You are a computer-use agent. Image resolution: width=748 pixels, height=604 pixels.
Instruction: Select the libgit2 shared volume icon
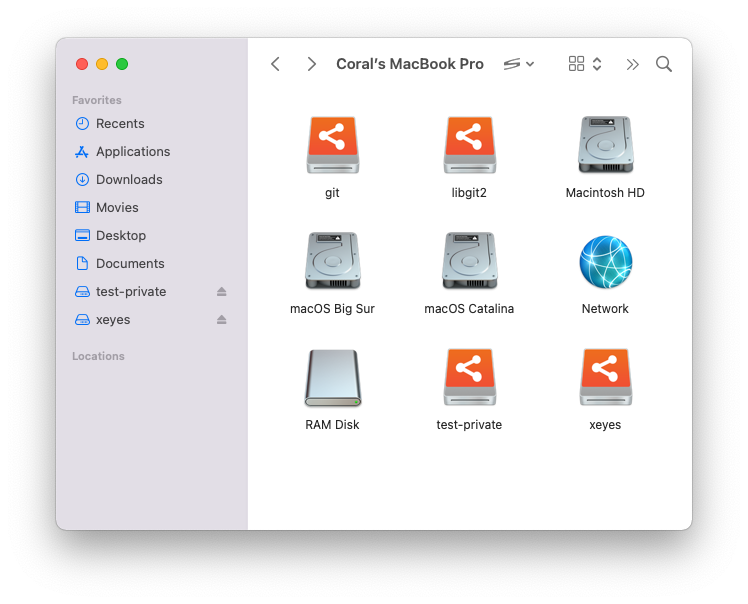tap(469, 145)
